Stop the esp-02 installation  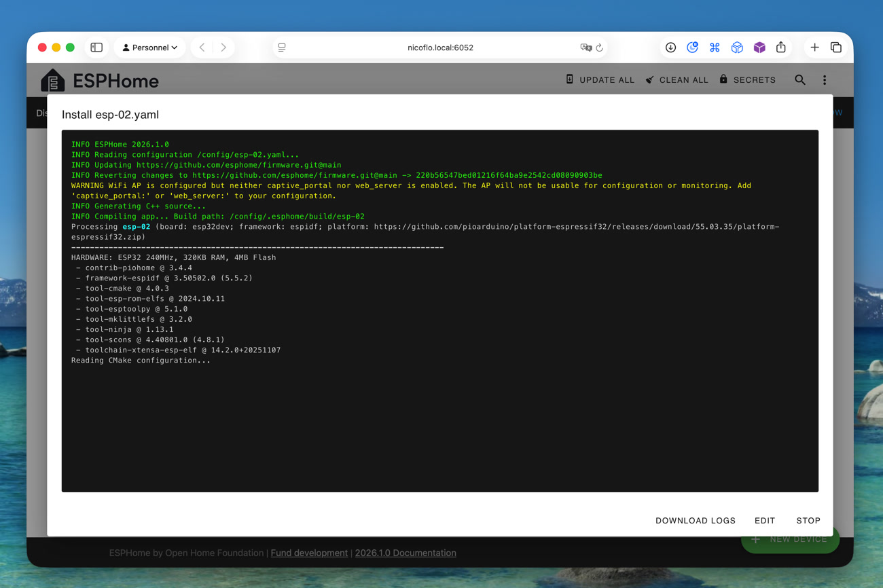(x=808, y=521)
